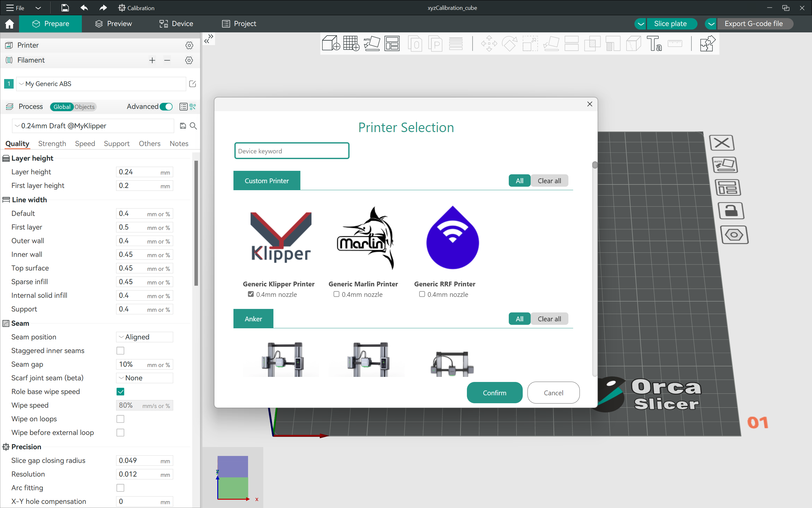Image resolution: width=812 pixels, height=508 pixels.
Task: Click the compare presets list icon
Action: pyautogui.click(x=183, y=107)
